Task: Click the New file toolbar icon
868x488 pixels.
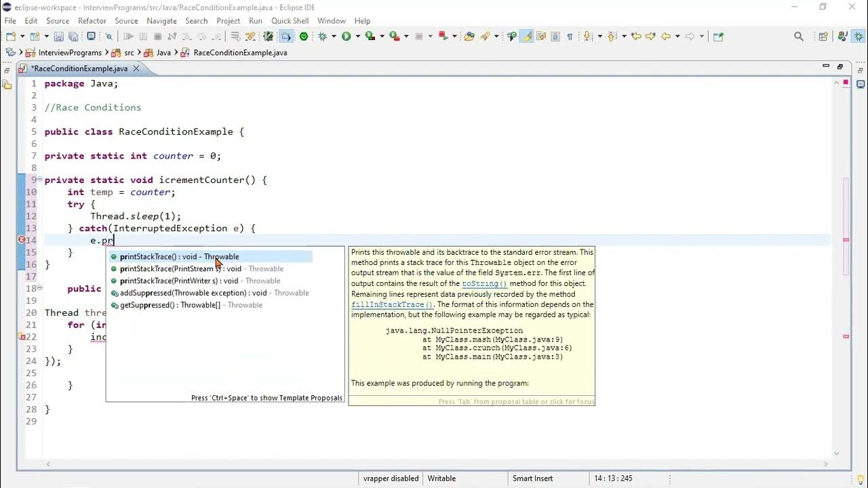Action: pos(11,37)
